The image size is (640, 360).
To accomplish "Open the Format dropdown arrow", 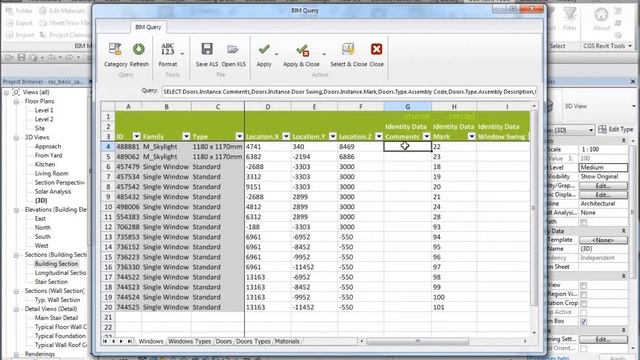I will (182, 53).
